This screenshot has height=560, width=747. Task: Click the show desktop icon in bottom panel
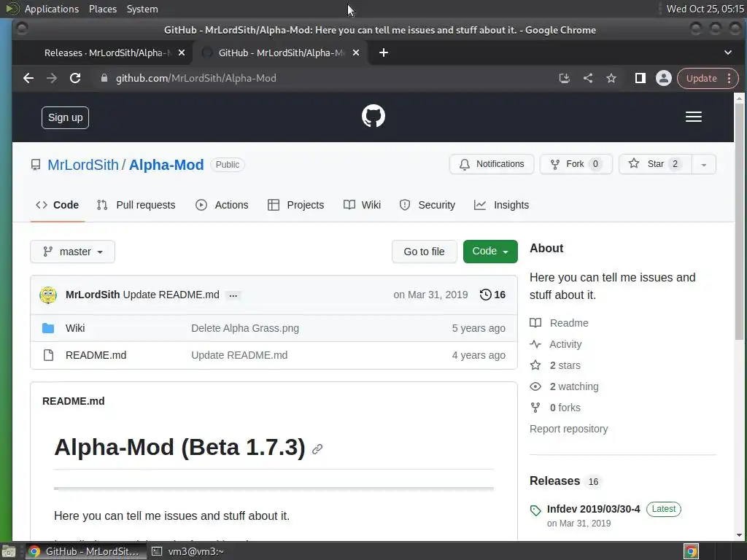(9, 551)
